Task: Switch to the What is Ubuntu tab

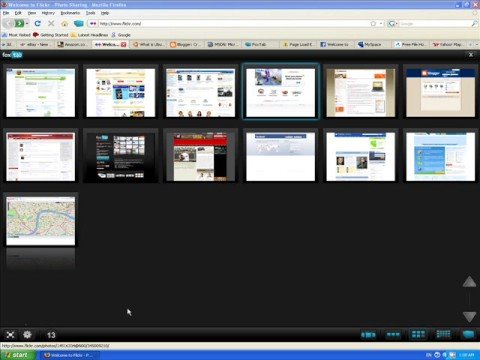Action: tap(148, 44)
